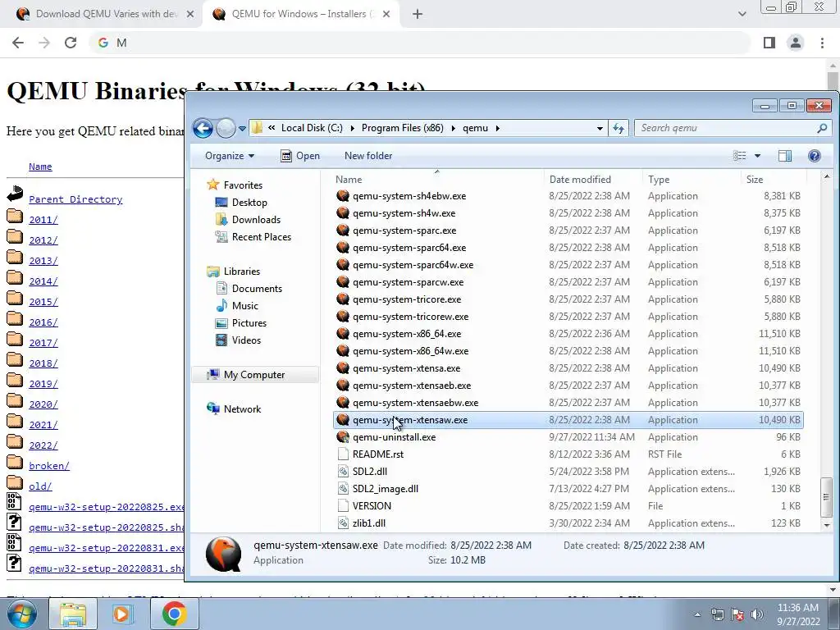The height and width of the screenshot is (630, 840).
Task: Click the file list vertical scrollbar thumb
Action: pos(827,496)
